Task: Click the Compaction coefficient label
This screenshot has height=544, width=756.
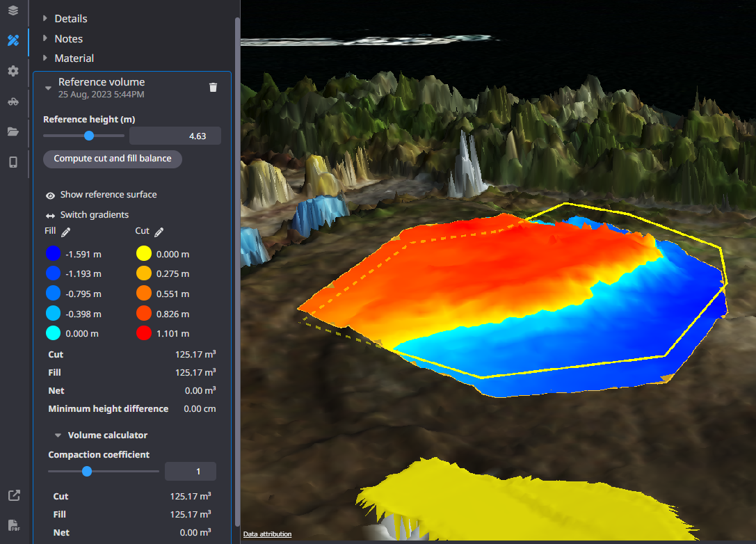Action: (99, 455)
